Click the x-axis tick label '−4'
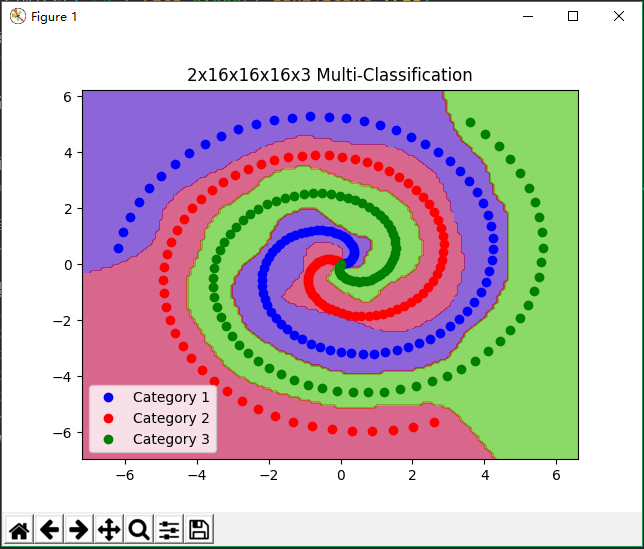Screen dimensions: 644x549 (x=197, y=475)
